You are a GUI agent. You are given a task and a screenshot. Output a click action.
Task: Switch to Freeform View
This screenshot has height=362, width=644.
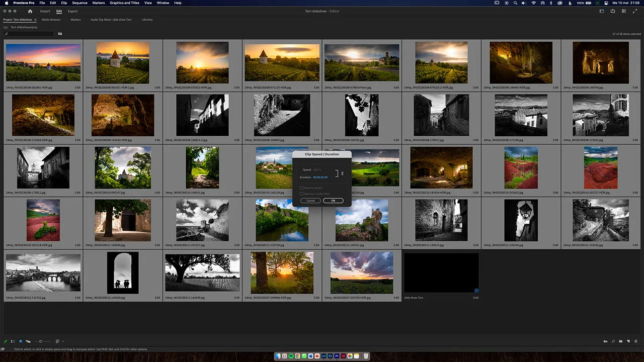(x=28, y=341)
